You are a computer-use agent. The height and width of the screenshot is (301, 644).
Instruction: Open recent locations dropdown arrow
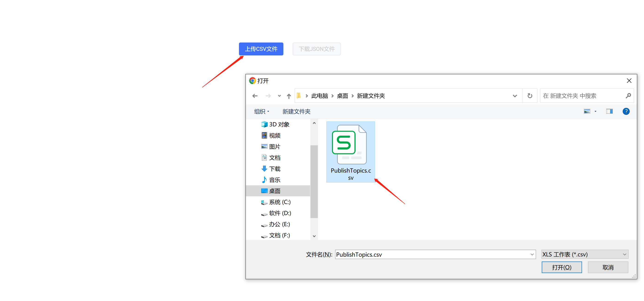click(x=279, y=96)
